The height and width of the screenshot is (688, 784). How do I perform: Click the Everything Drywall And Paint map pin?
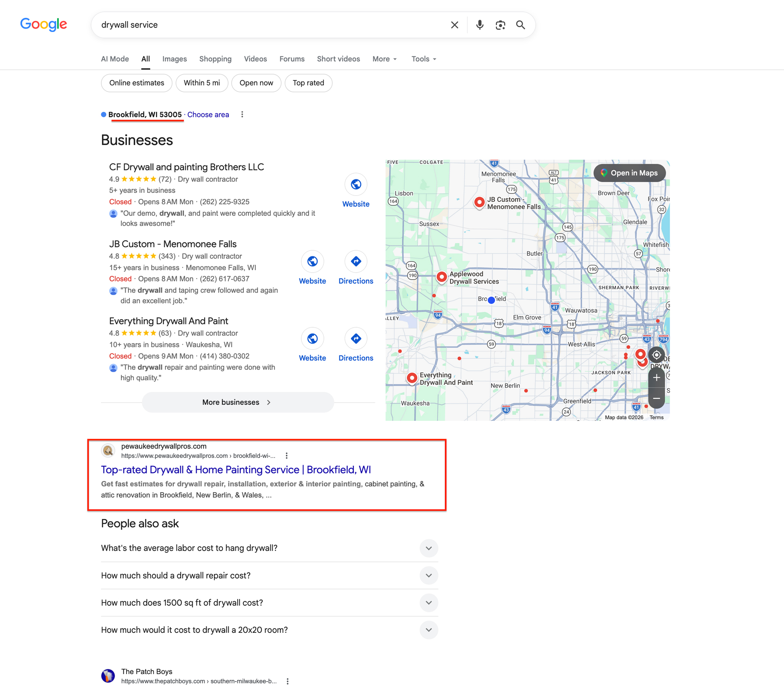[x=412, y=378]
